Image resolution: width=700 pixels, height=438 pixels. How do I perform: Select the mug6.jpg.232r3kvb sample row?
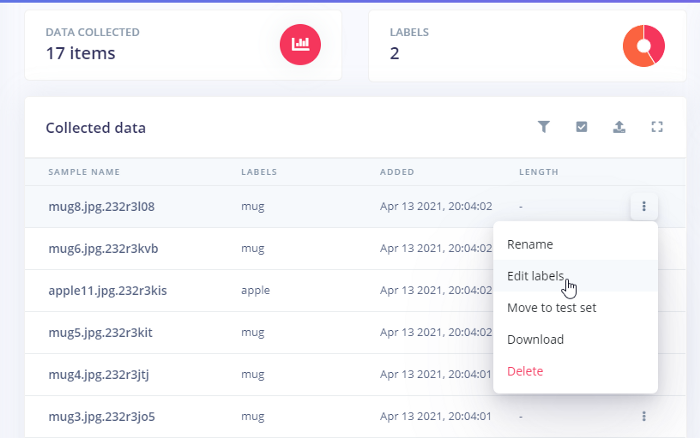(x=101, y=249)
